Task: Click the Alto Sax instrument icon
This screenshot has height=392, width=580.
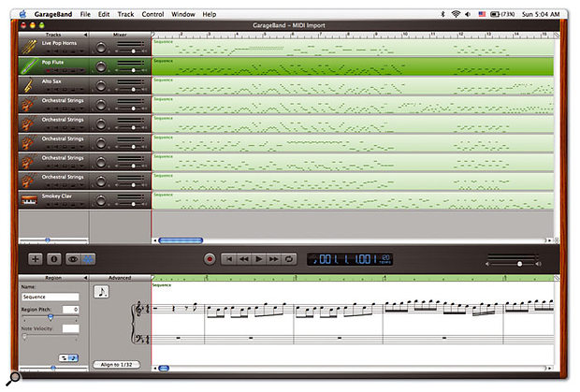Action: tap(28, 85)
